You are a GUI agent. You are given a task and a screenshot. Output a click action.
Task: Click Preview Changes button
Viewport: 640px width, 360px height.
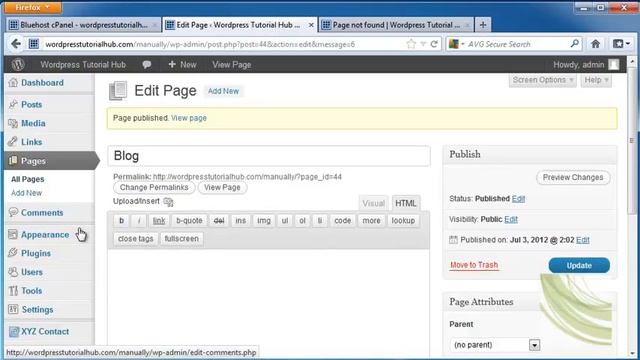click(573, 178)
